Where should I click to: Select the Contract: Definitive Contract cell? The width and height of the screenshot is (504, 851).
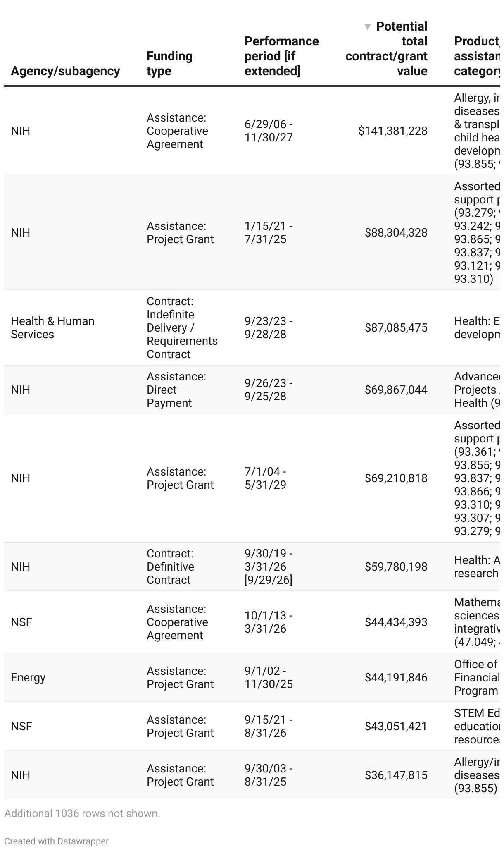(x=170, y=567)
